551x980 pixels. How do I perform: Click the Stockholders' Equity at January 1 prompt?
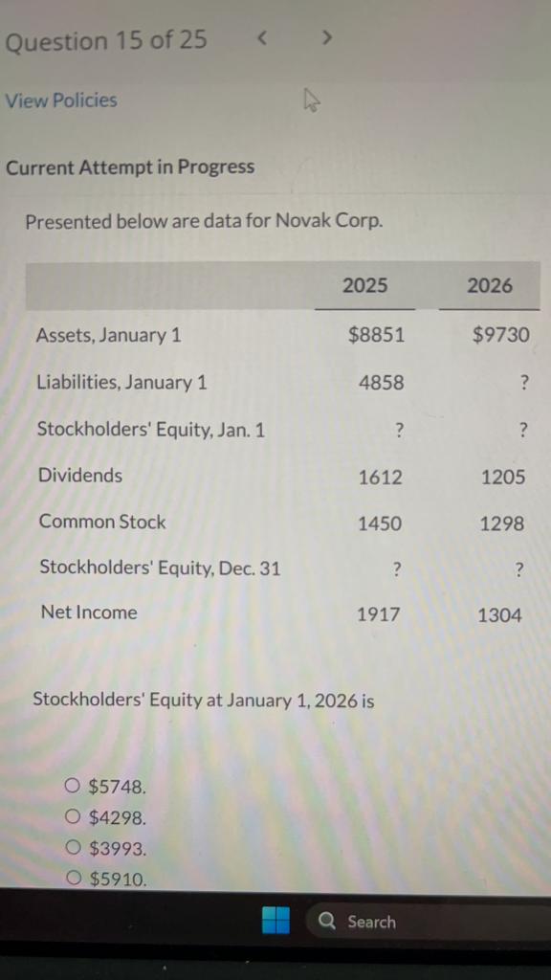(x=204, y=700)
